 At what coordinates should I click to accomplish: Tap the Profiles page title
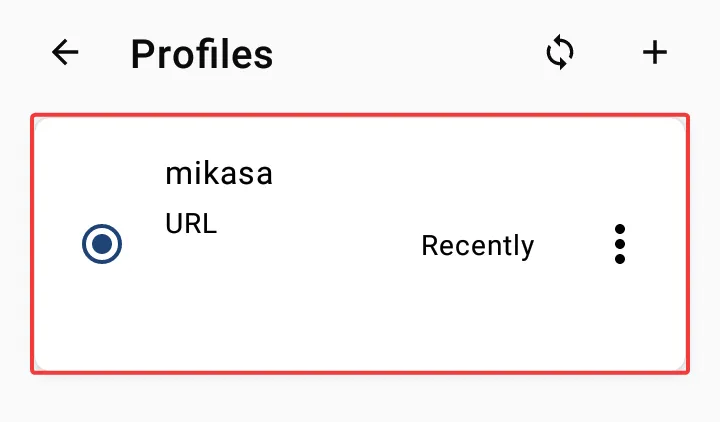(202, 54)
